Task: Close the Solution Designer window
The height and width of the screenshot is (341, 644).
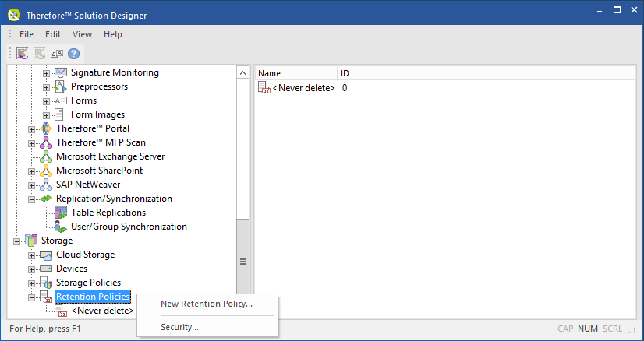Action: pyautogui.click(x=634, y=10)
